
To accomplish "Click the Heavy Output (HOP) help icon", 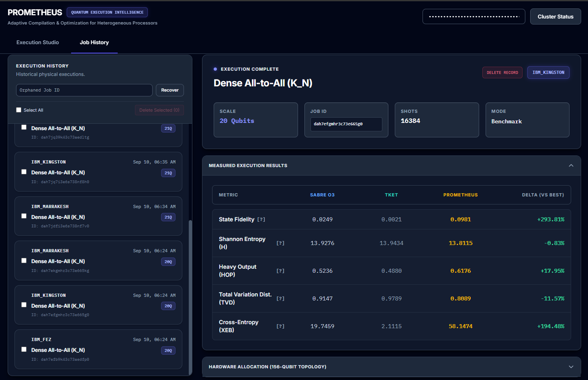I will point(280,271).
